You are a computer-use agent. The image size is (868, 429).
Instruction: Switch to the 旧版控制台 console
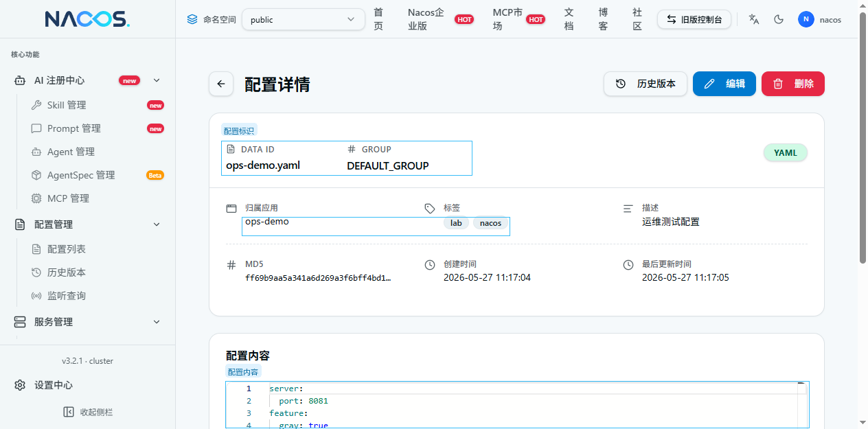tap(694, 19)
